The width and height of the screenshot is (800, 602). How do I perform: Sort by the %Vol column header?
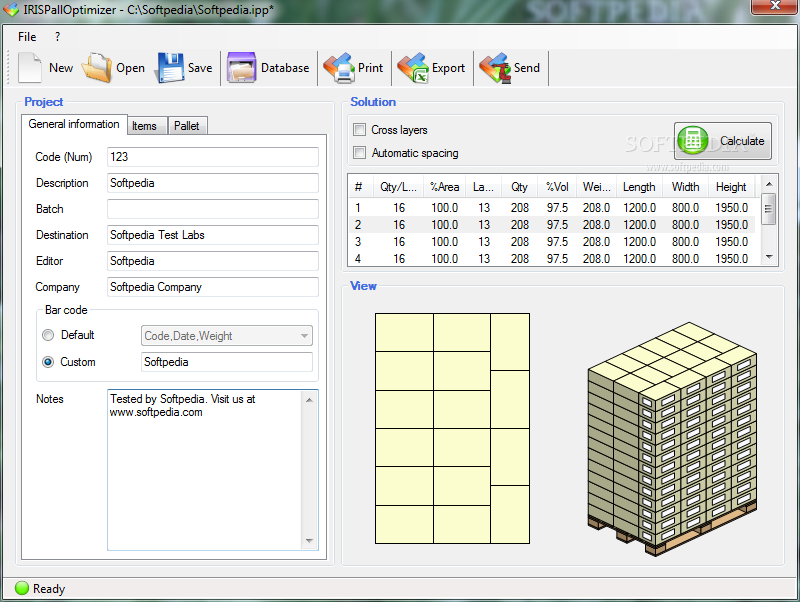[557, 187]
